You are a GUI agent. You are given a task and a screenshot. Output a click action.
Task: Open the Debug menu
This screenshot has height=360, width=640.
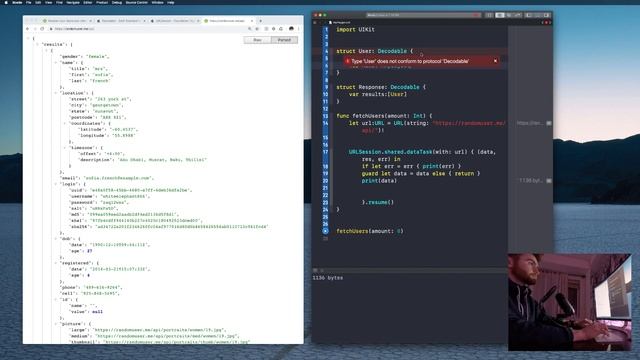click(x=117, y=2)
